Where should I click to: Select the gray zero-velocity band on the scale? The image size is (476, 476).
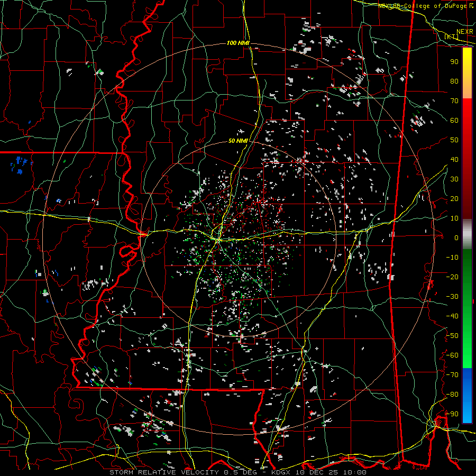coord(467,234)
